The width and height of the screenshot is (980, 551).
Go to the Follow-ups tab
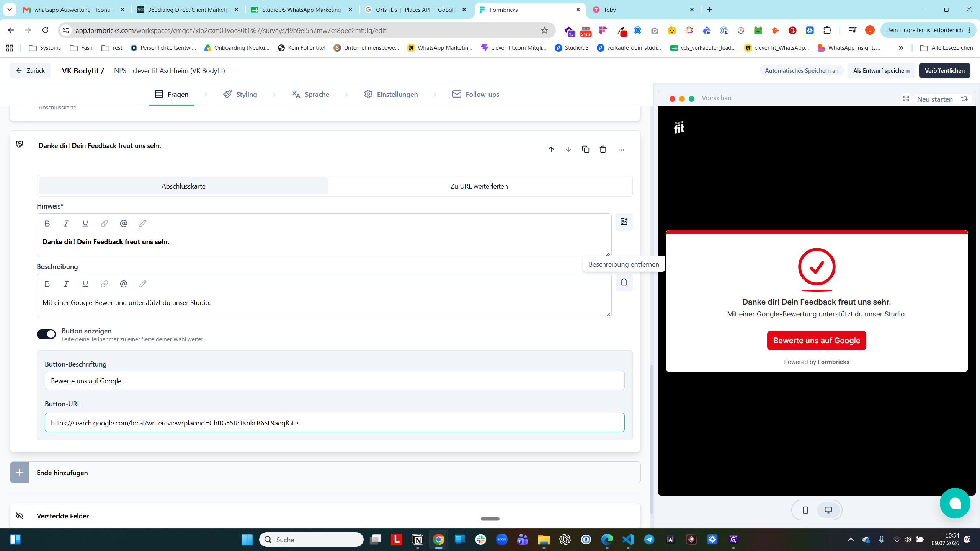point(475,94)
